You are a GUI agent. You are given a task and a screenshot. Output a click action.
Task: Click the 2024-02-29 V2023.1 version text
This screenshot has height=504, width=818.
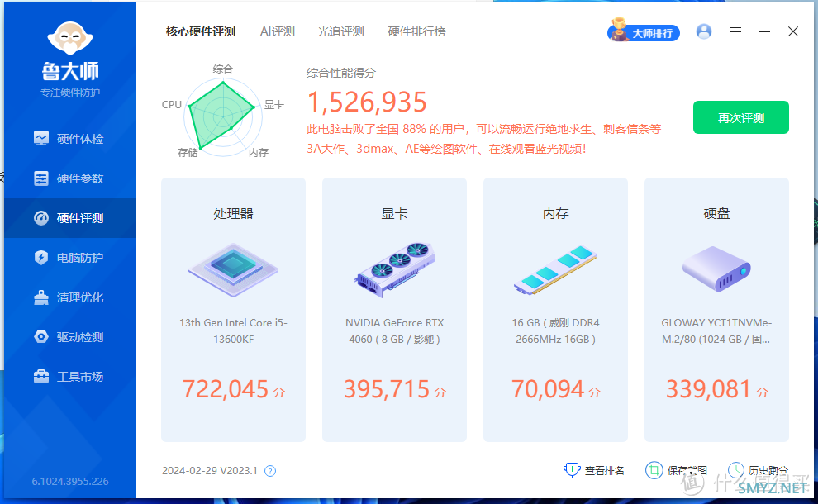coord(210,471)
